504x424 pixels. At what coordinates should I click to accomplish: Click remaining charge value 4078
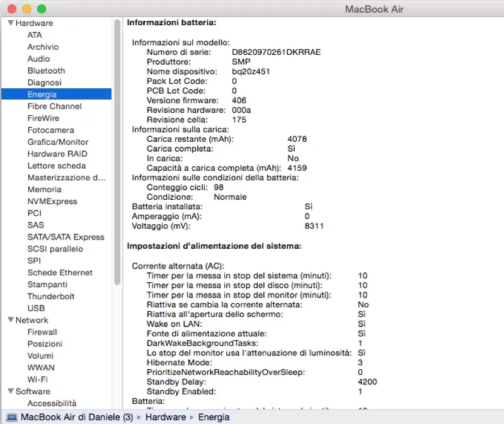coord(297,139)
